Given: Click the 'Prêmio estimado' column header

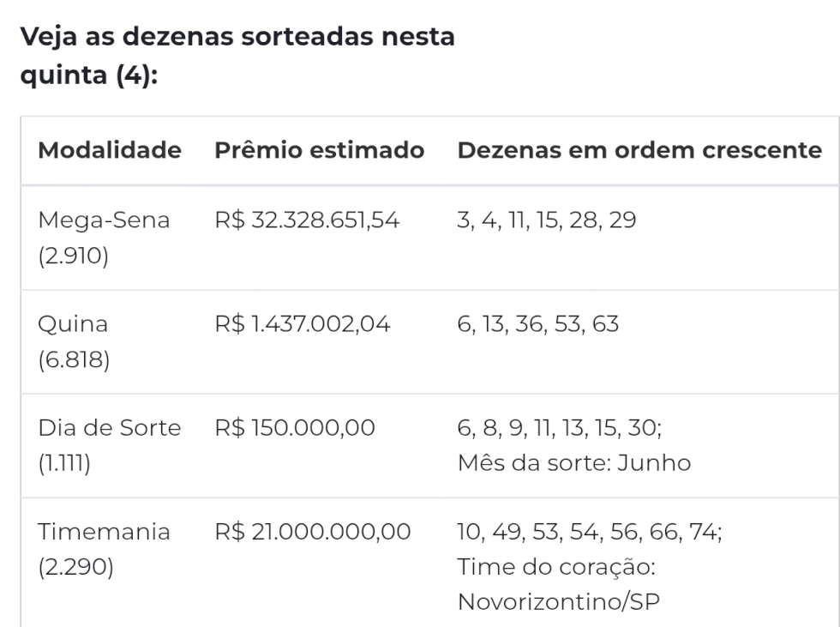Looking at the screenshot, I should (x=319, y=150).
